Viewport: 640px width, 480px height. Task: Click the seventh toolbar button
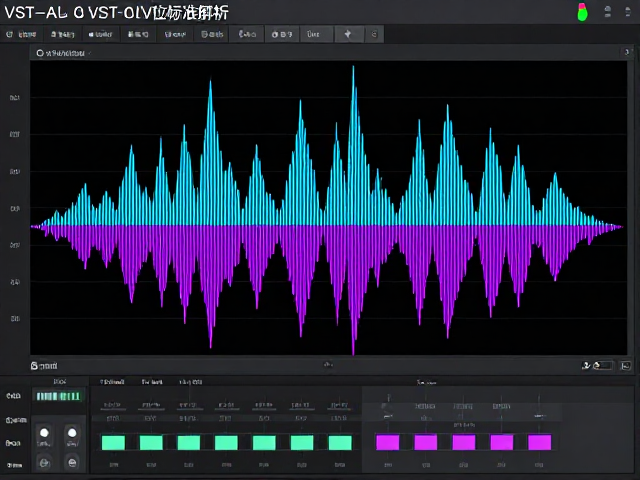(x=247, y=34)
